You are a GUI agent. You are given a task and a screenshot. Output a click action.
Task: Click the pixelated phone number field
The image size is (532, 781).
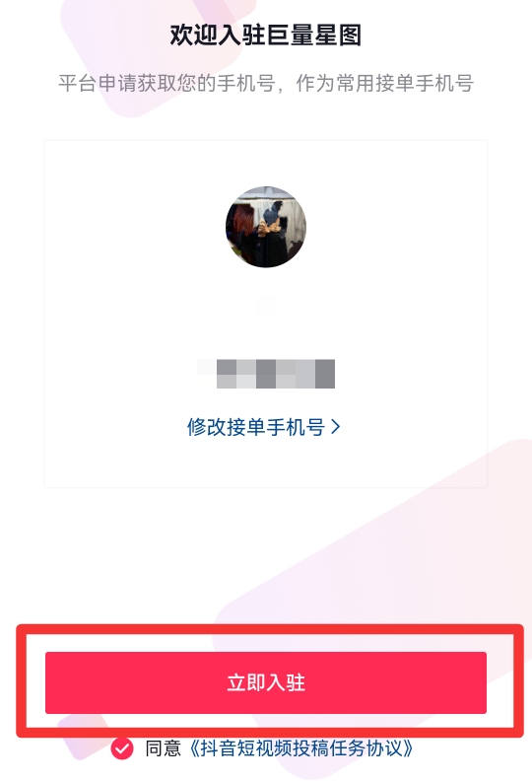266,374
